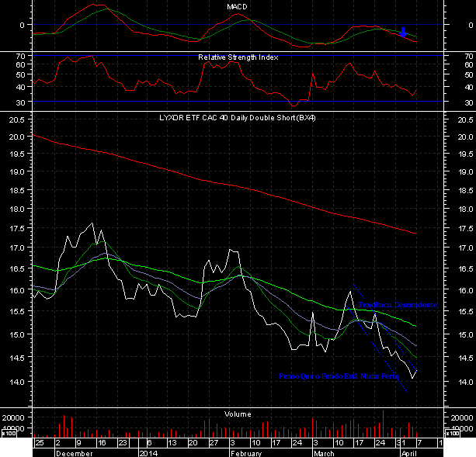
Task: Click right price axis value 18.0
Action: click(x=465, y=209)
